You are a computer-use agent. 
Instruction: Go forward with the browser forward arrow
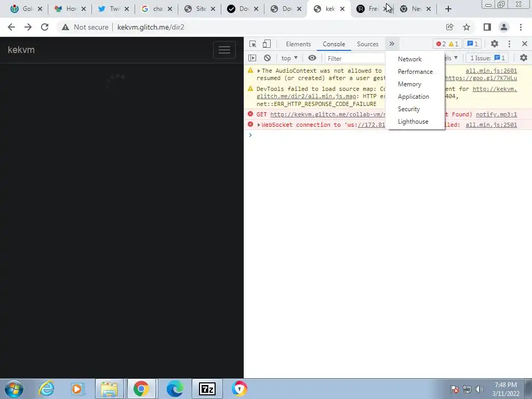point(28,27)
